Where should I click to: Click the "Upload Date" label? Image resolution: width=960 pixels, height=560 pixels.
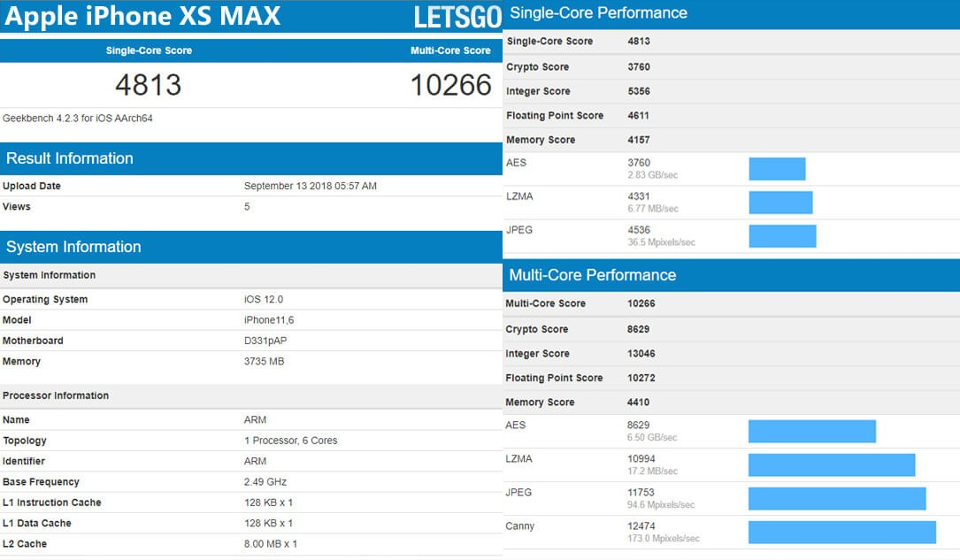32,186
